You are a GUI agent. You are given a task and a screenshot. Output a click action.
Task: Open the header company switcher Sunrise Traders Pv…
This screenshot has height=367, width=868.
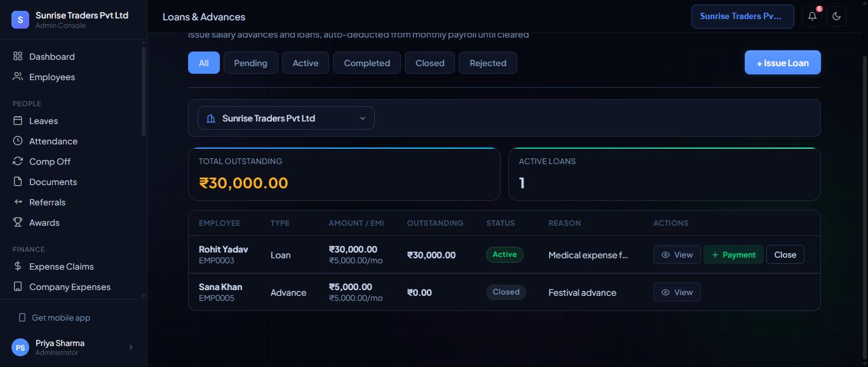pos(742,17)
